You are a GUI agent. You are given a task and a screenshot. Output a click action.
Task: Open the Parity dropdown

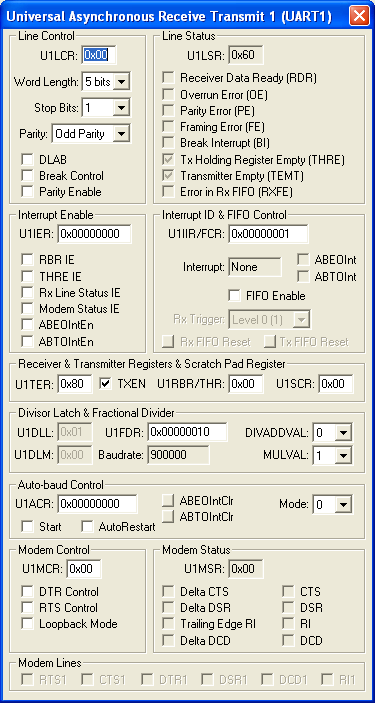(x=122, y=134)
